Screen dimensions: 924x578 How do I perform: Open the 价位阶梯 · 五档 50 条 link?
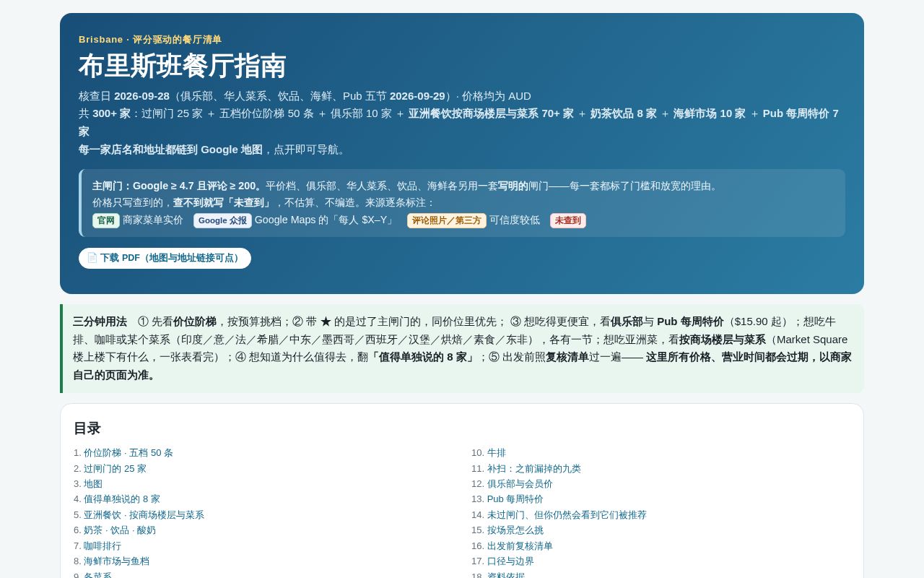coord(128,453)
